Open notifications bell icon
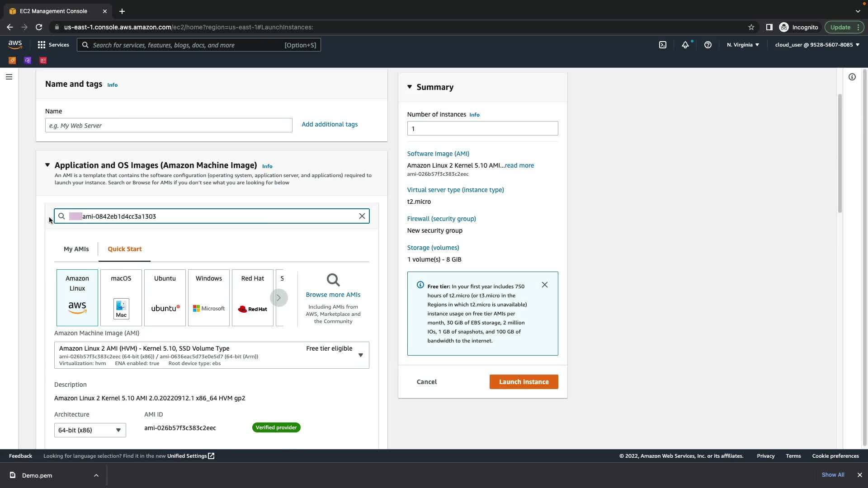Image resolution: width=868 pixels, height=488 pixels. click(x=685, y=45)
